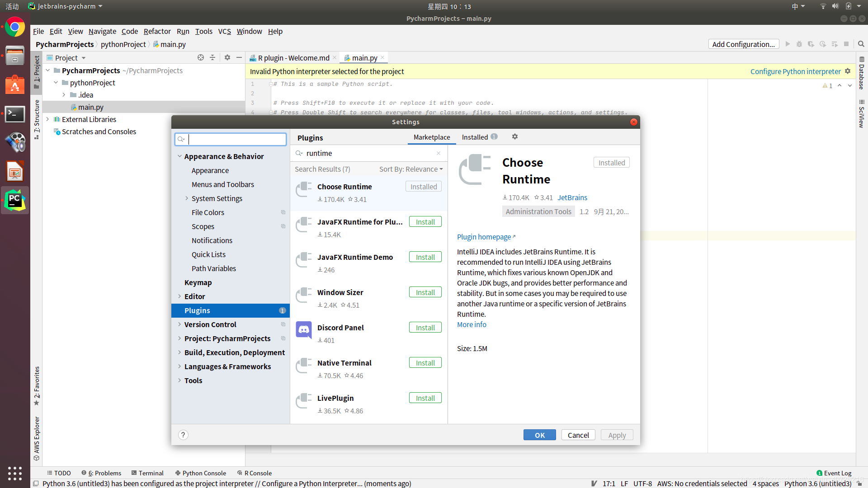Collapse the Appearance & Behavior settings group

(x=179, y=156)
